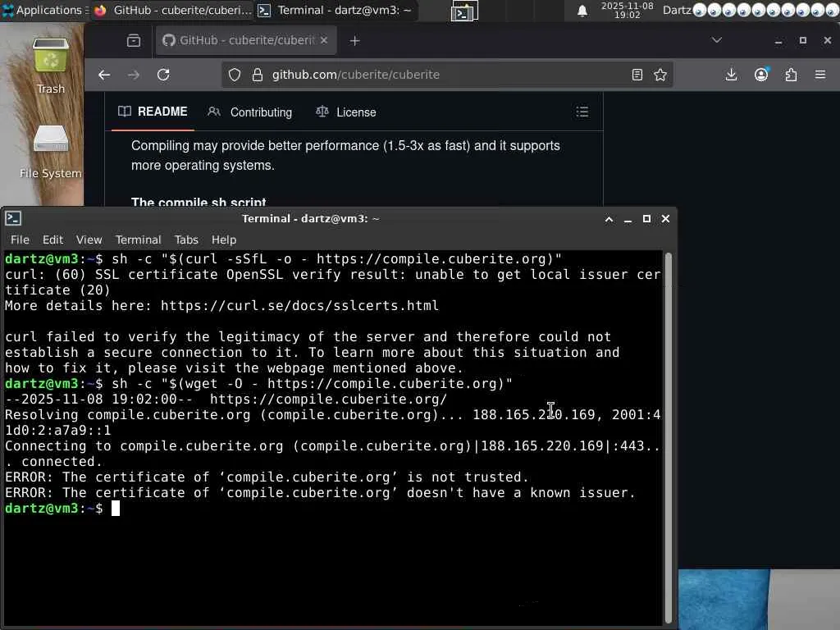
Task: Open the Applications menu in the top panel
Action: [44, 10]
